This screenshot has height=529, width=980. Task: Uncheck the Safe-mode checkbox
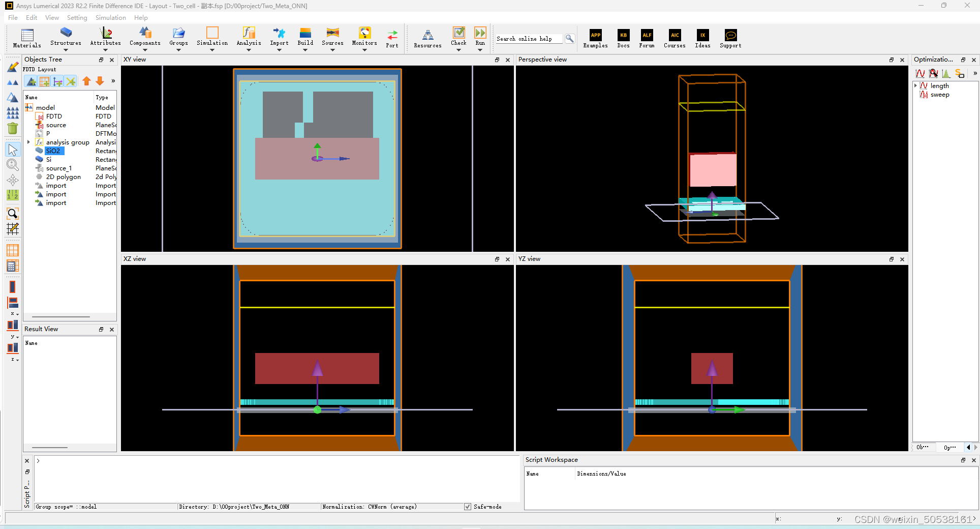[467, 507]
